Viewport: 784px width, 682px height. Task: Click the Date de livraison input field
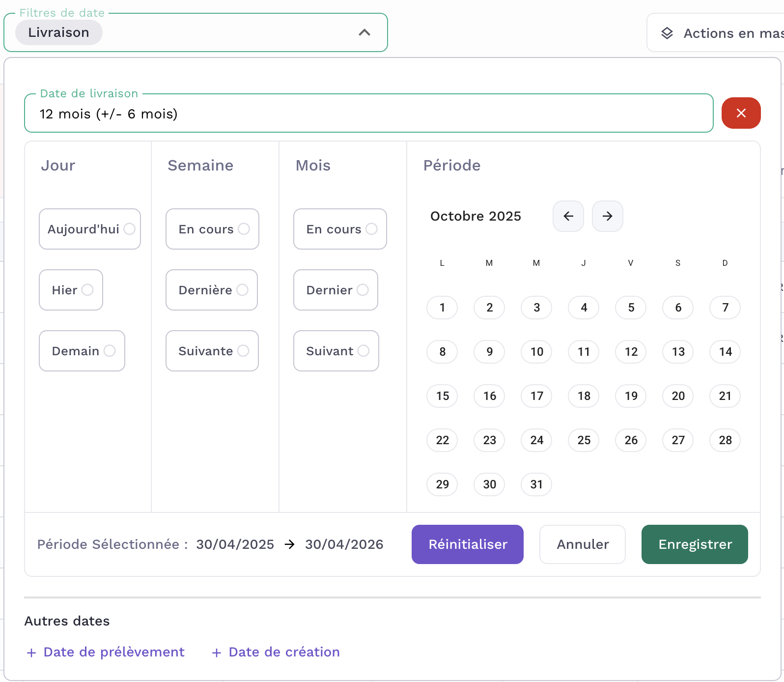[x=368, y=114]
